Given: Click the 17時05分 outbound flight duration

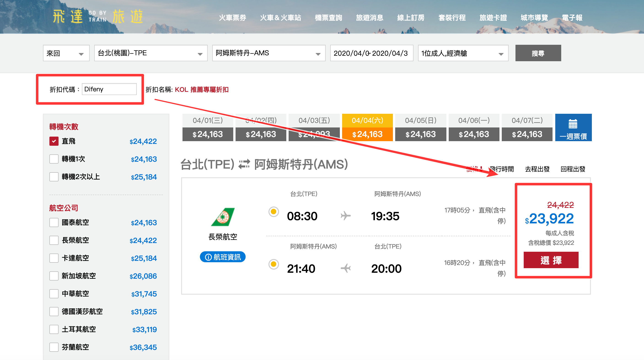Looking at the screenshot, I should pos(457,210).
